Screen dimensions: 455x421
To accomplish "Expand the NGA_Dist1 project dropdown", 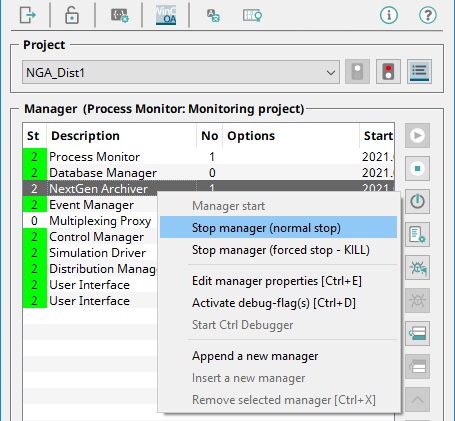I will pos(181,72).
